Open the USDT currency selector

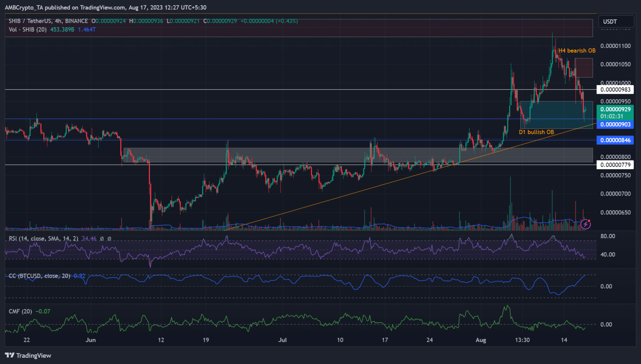point(610,22)
